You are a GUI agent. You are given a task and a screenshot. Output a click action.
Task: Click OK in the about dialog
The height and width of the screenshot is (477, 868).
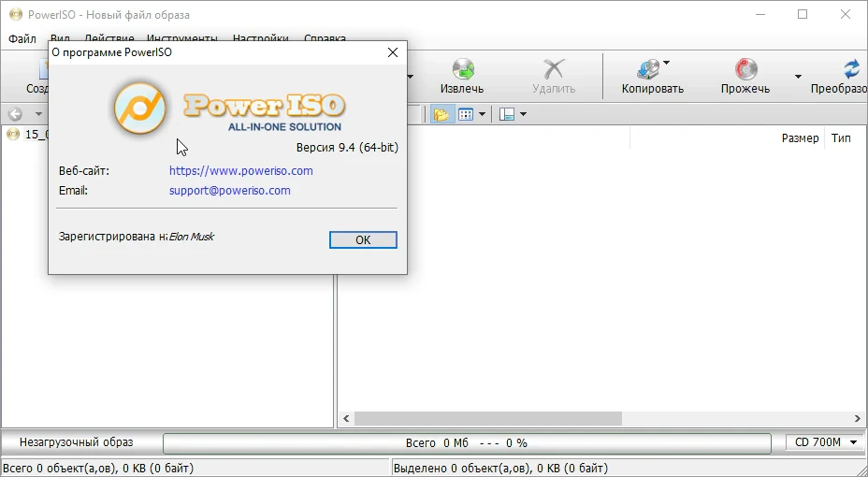pos(363,239)
